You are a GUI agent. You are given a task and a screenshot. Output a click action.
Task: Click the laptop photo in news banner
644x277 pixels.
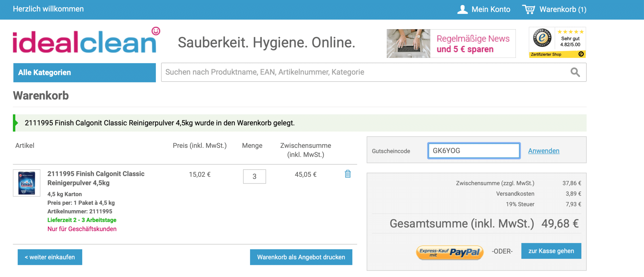click(409, 43)
